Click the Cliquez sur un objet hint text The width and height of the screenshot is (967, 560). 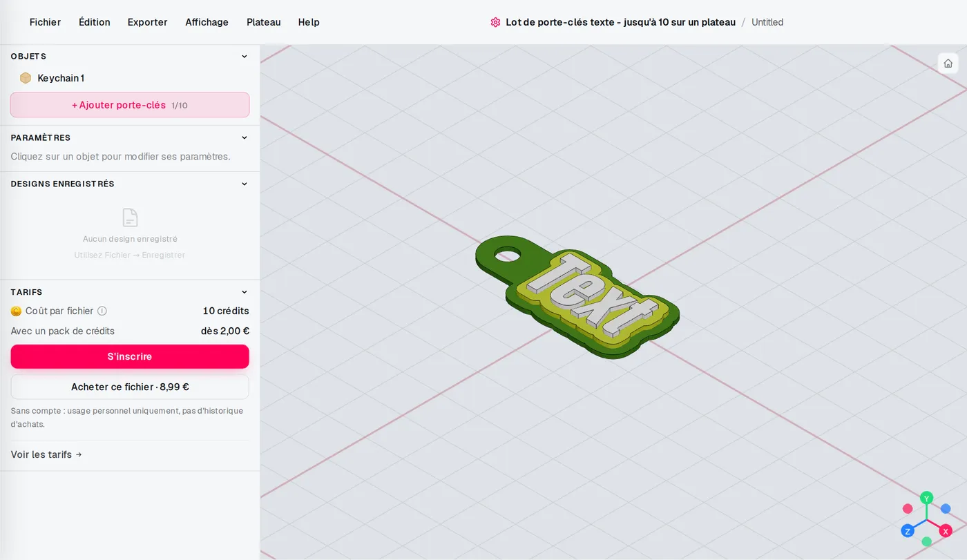point(121,157)
